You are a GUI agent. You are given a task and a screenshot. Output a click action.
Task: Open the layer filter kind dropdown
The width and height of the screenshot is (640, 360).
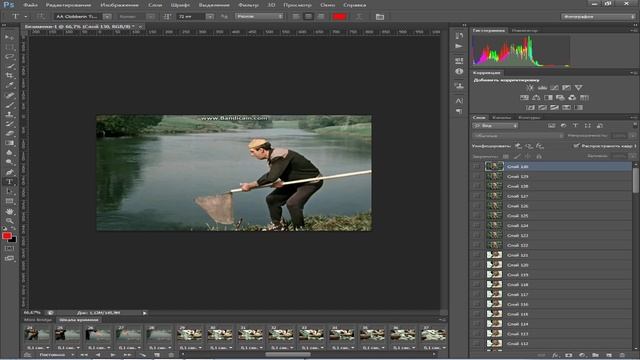point(495,126)
